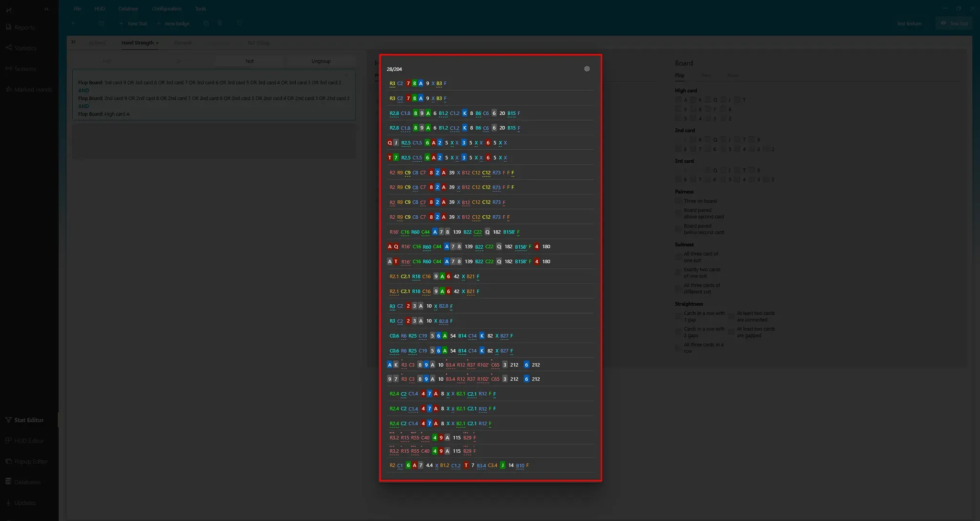Viewport: 980px width, 521px height.
Task: Remove the Flop Board filter with X
Action: pyautogui.click(x=346, y=75)
